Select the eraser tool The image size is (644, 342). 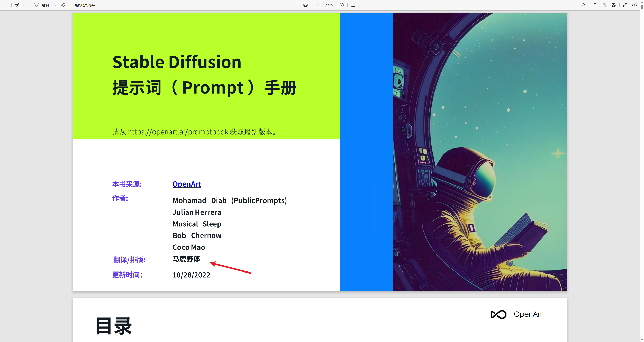point(63,5)
